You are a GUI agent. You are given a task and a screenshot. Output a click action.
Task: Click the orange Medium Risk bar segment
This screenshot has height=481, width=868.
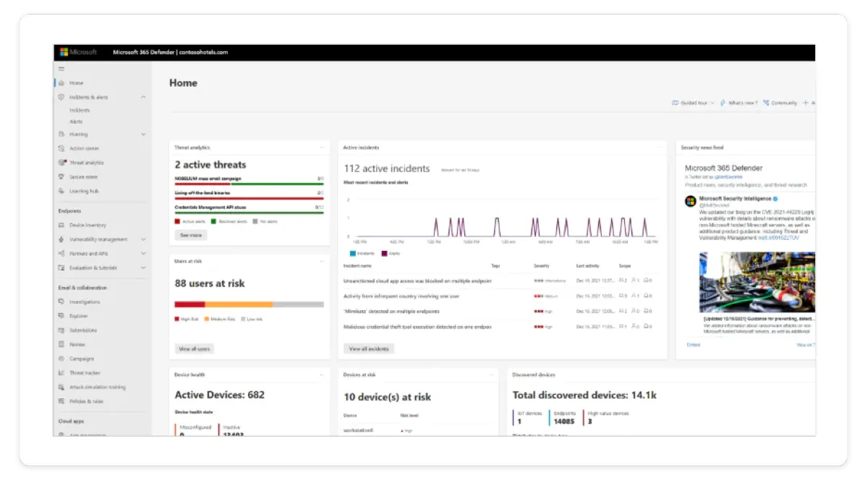[x=239, y=305]
